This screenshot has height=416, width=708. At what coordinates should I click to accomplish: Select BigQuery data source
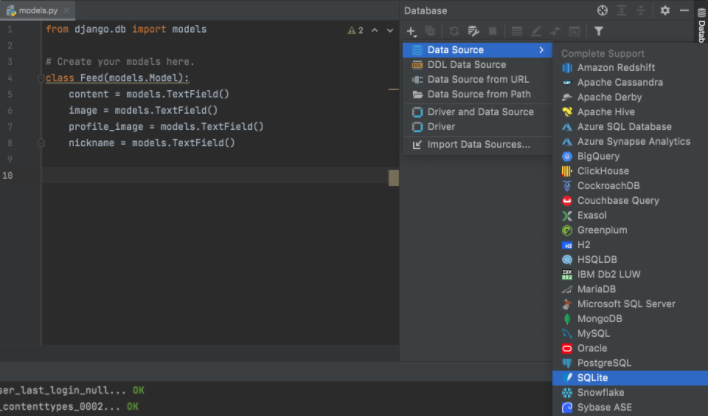630,156
